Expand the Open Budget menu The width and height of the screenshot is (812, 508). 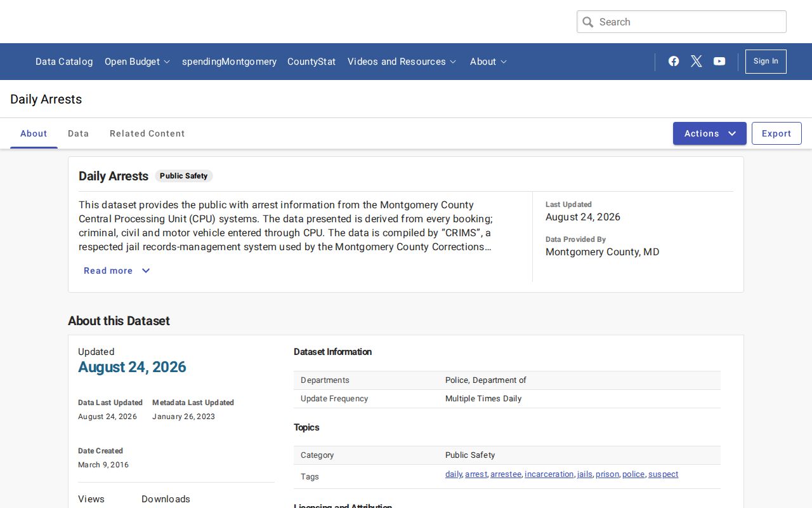click(x=138, y=62)
